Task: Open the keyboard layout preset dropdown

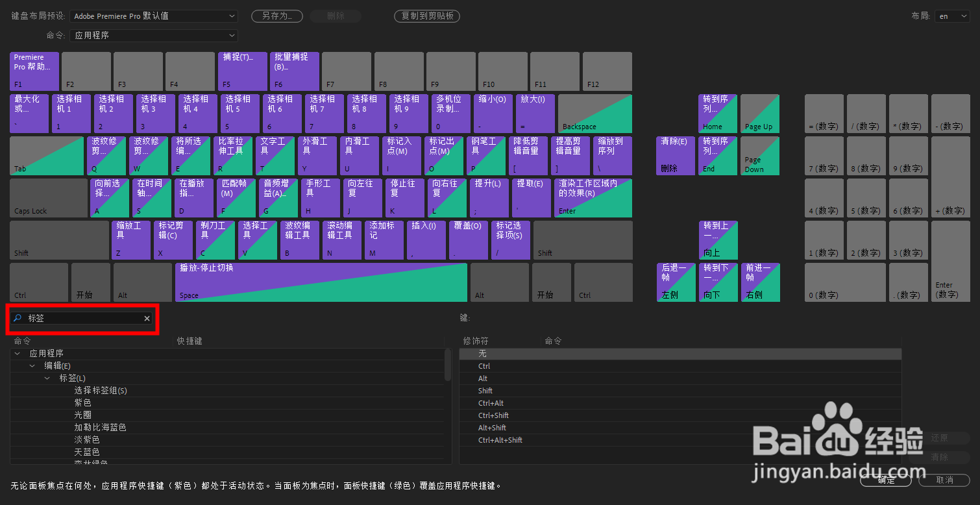Action: 154,16
